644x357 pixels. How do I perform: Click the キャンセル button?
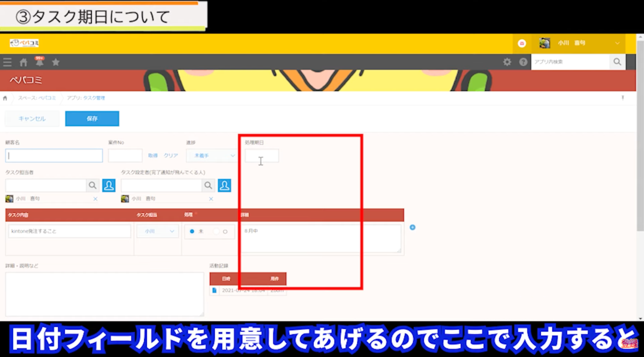32,118
